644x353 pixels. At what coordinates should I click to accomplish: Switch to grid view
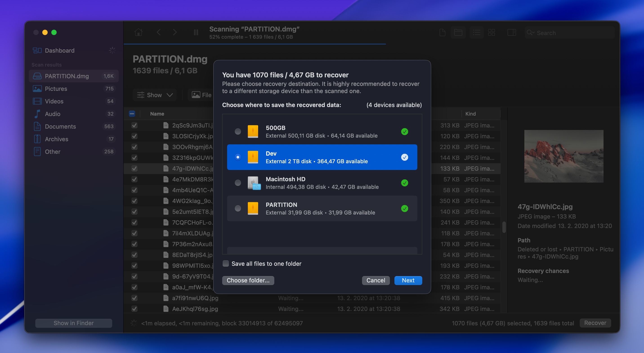tap(492, 33)
